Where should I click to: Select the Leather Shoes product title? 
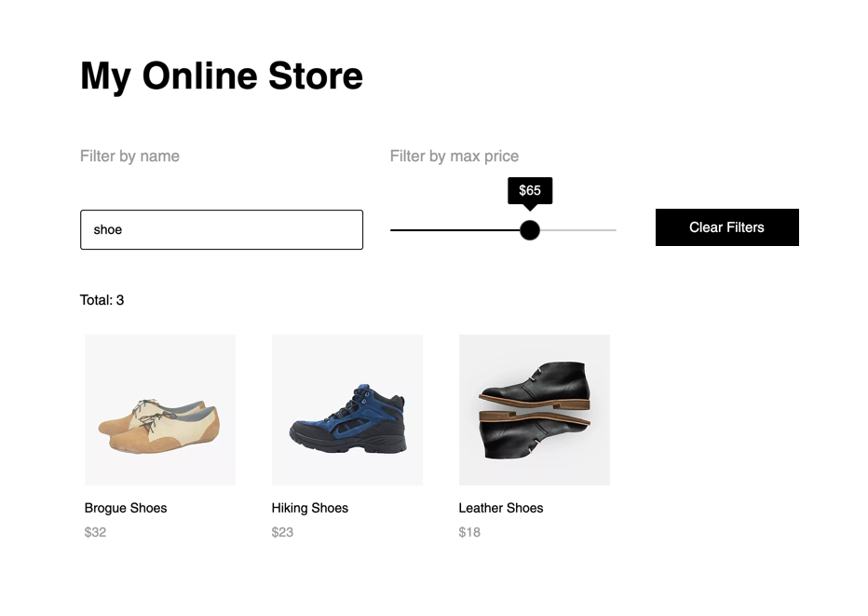pyautogui.click(x=501, y=508)
